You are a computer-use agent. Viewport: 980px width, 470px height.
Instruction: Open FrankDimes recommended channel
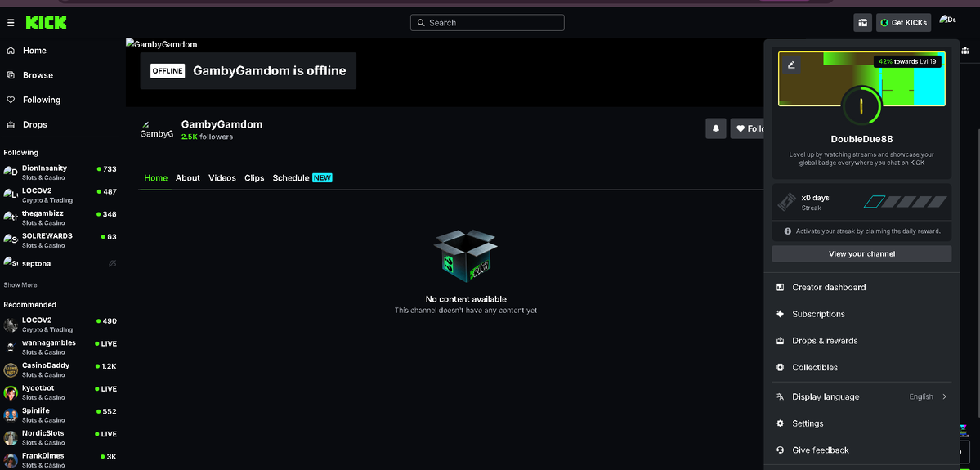pyautogui.click(x=60, y=460)
